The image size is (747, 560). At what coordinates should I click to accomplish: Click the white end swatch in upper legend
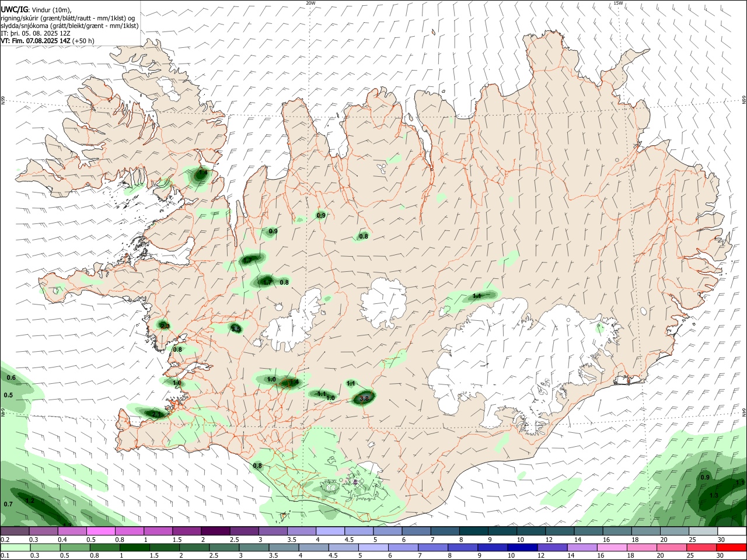click(x=731, y=531)
